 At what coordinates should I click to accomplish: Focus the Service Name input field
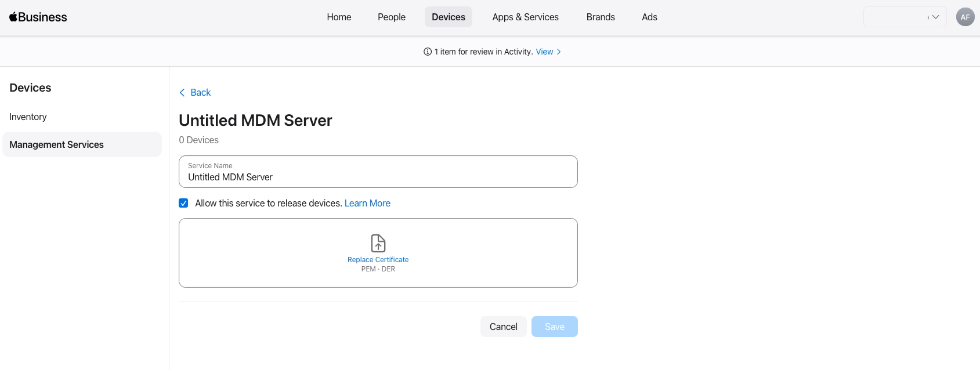point(378,172)
